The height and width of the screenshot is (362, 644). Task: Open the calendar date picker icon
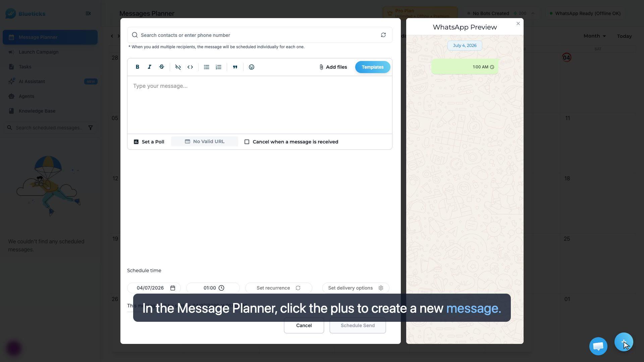(172, 288)
